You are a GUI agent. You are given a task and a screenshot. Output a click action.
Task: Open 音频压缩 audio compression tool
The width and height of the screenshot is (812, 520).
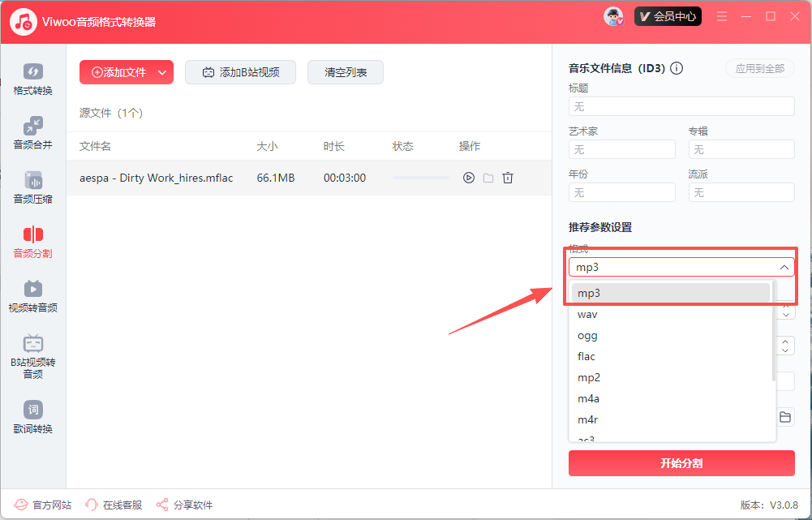tap(33, 188)
